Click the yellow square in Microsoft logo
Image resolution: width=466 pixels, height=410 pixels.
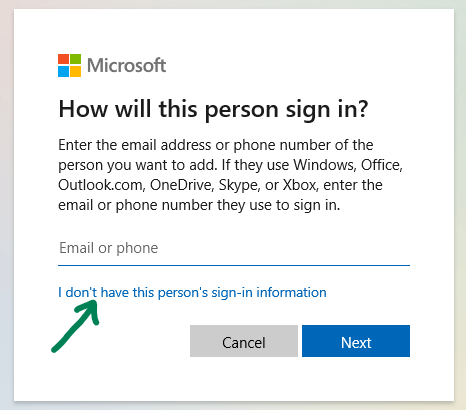(75, 71)
